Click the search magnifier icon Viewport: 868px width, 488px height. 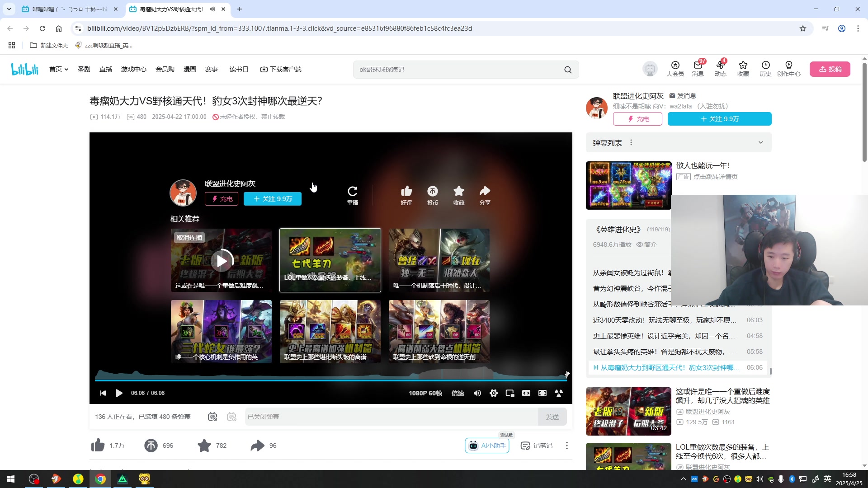coord(568,70)
